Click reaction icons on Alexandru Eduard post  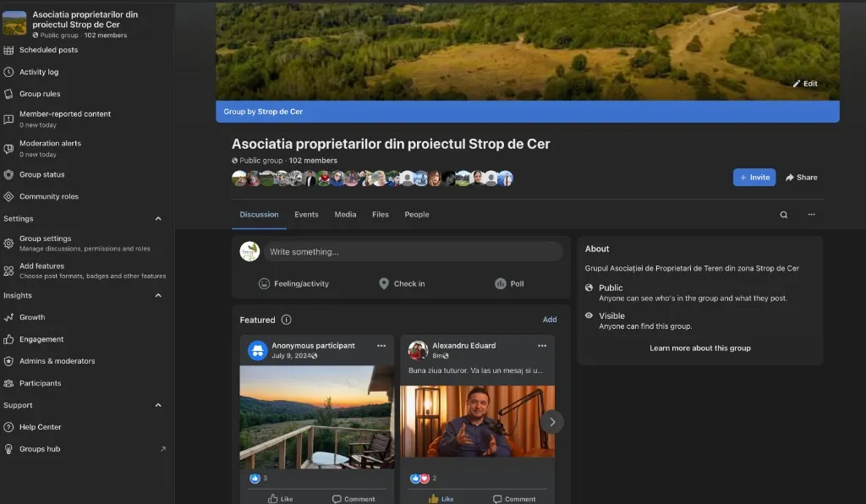pos(419,479)
